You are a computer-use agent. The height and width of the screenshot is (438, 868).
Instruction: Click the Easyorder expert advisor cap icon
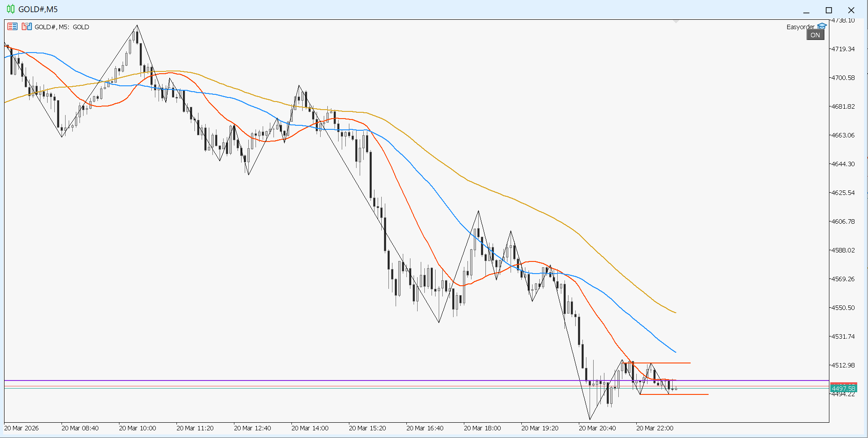(x=822, y=27)
